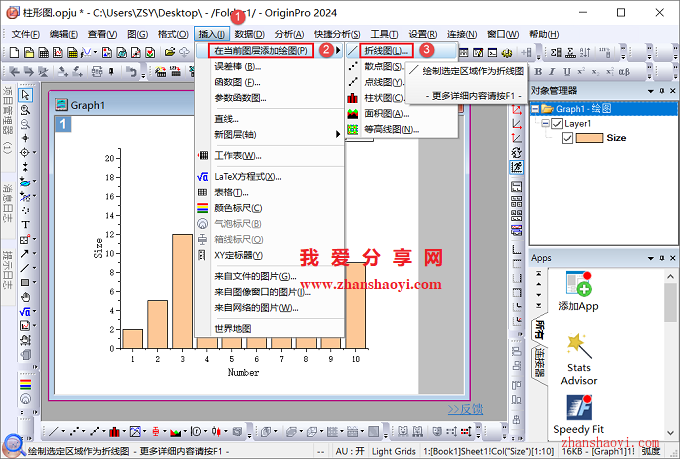Screen dimensions: 680x459
Task: Switch to the 连接器 tab in the Apps panel
Action: 539,362
